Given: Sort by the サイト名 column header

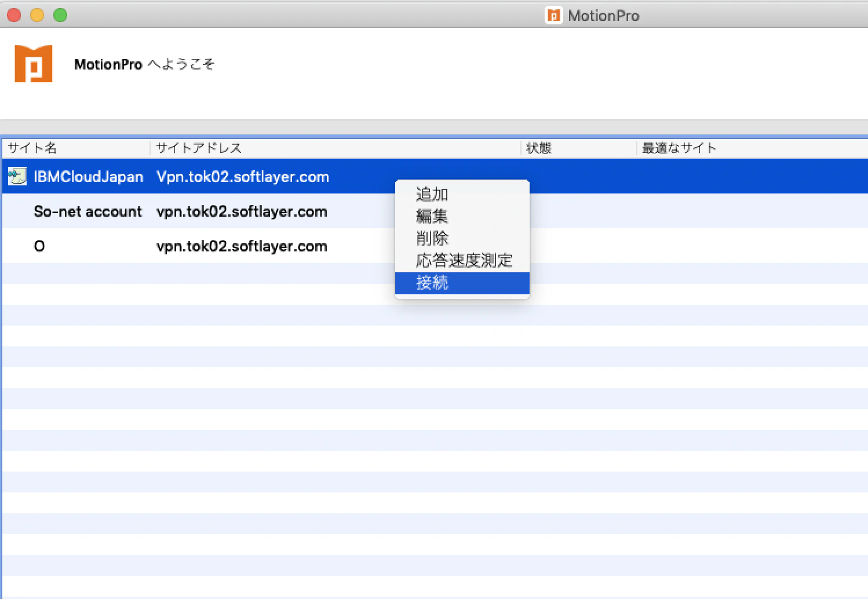Looking at the screenshot, I should (76, 148).
